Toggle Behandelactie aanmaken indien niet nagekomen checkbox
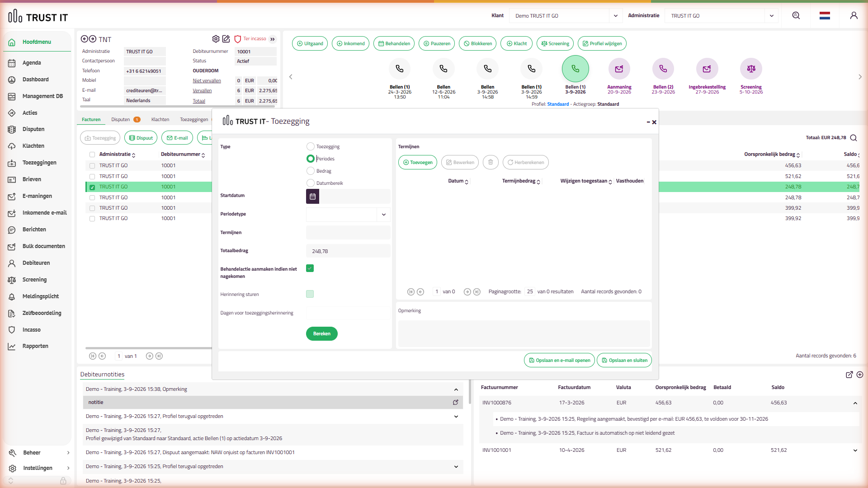Viewport: 868px width, 488px height. [x=310, y=268]
